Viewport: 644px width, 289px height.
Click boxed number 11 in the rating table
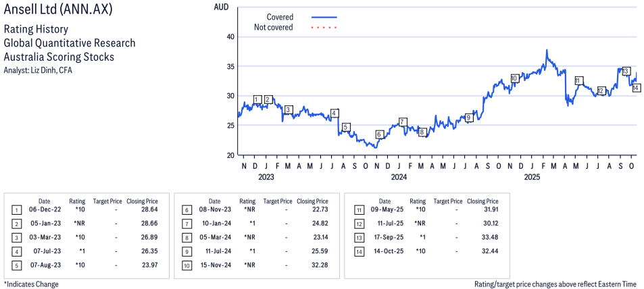[x=359, y=210]
